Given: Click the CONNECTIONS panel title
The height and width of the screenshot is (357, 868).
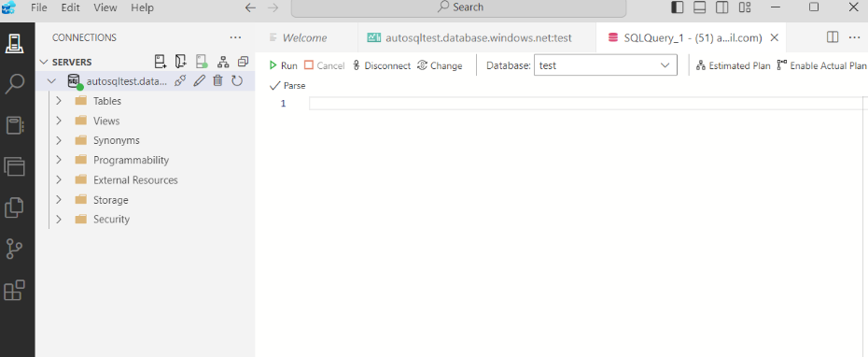Looking at the screenshot, I should (x=84, y=37).
